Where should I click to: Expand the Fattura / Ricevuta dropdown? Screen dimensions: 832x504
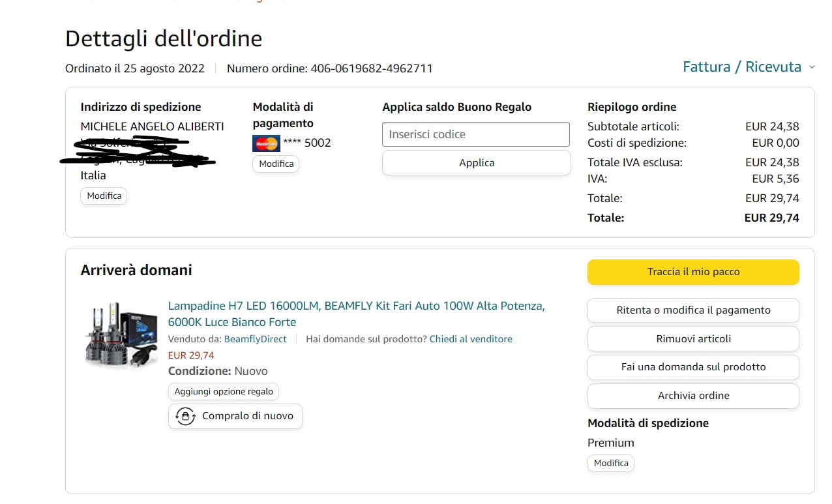[742, 67]
